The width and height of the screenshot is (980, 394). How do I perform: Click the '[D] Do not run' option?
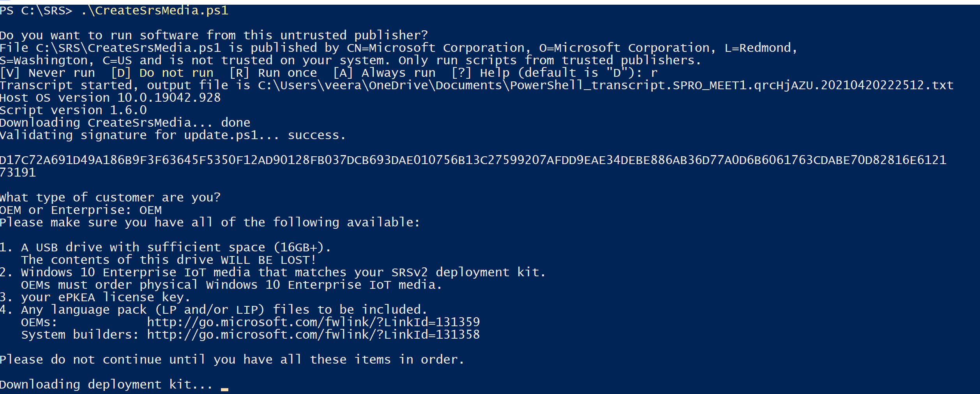[x=162, y=73]
